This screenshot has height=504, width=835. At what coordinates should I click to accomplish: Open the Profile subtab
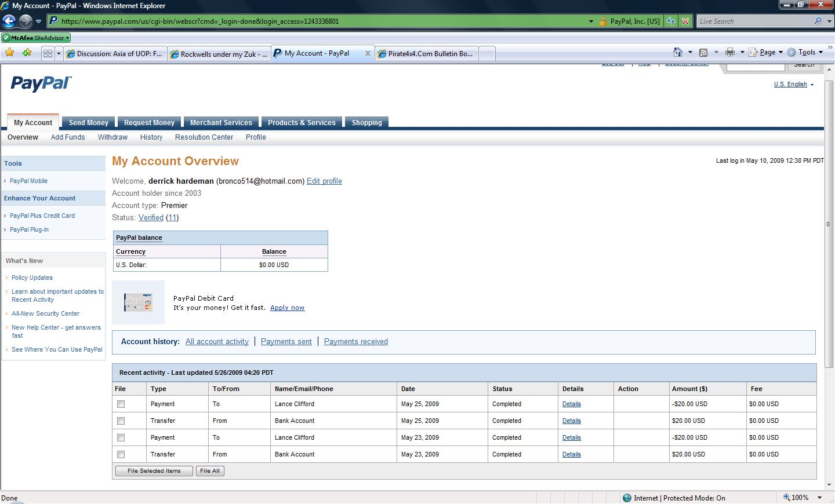coord(256,137)
